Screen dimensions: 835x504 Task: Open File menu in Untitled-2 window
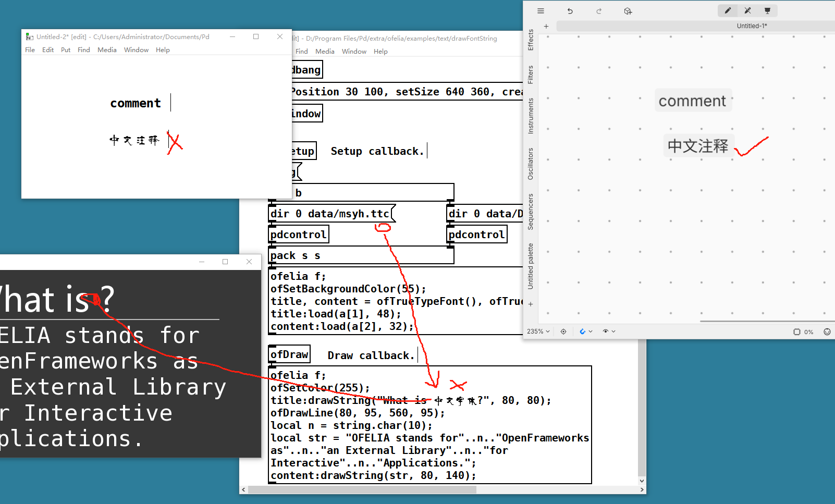[x=30, y=50]
